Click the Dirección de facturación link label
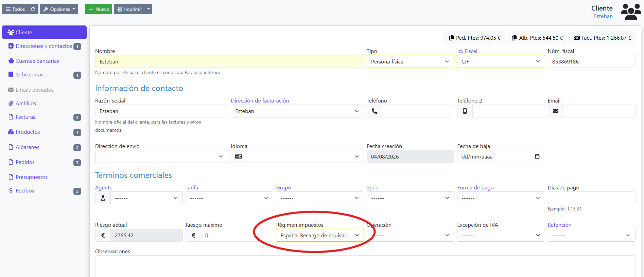Viewport: 644px width, 277px height. 260,100
